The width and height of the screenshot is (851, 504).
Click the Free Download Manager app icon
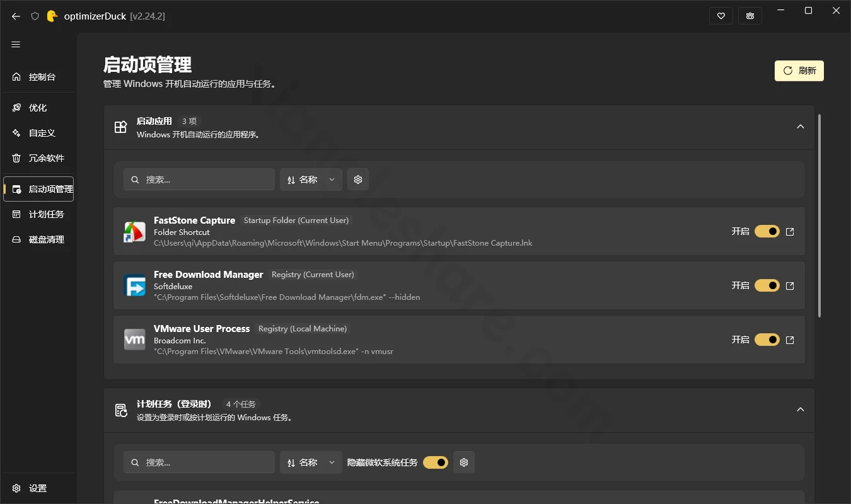point(134,286)
